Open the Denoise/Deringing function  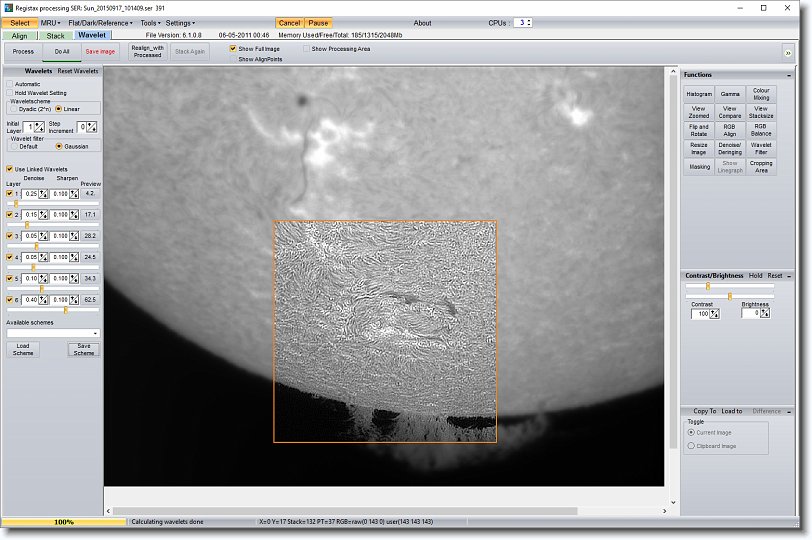[730, 149]
